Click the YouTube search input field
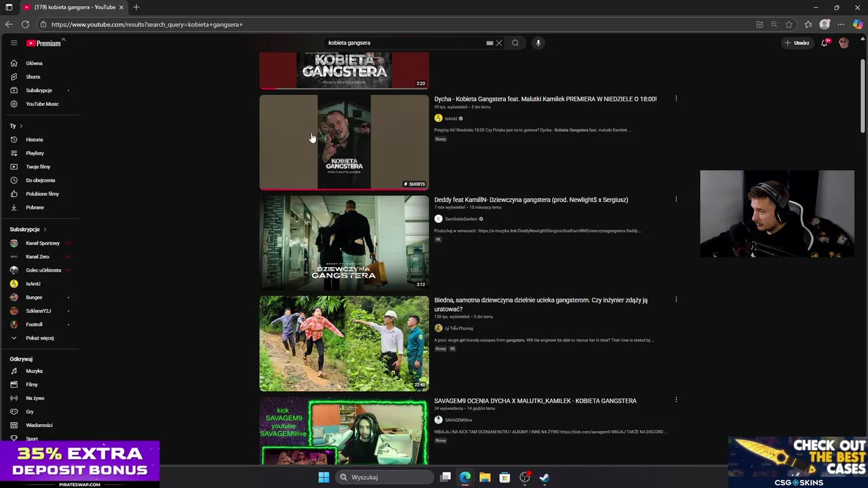Viewport: 868px width, 488px height. click(404, 43)
